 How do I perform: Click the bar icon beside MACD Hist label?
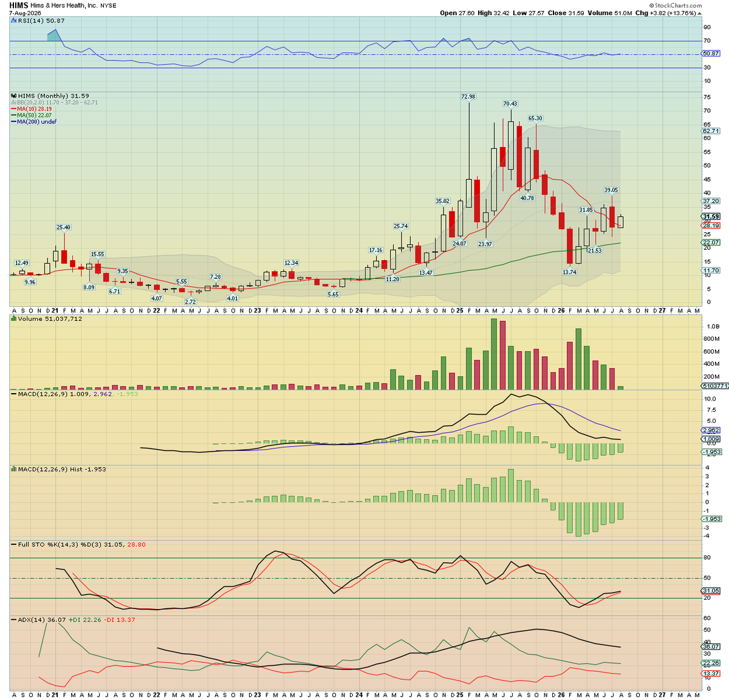coord(13,469)
